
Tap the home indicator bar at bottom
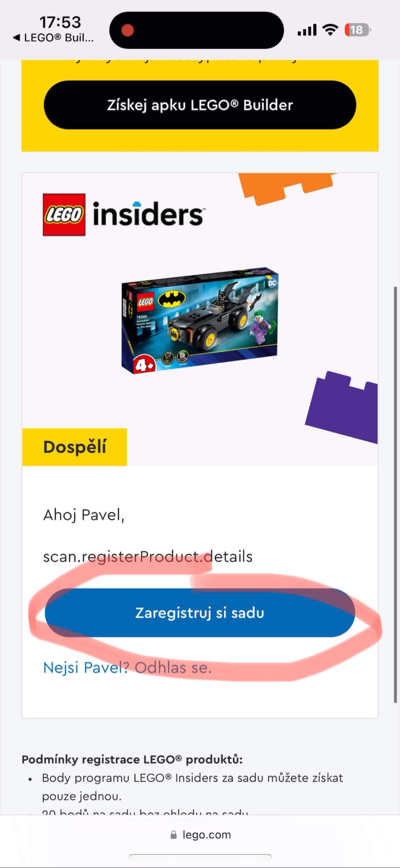click(200, 856)
